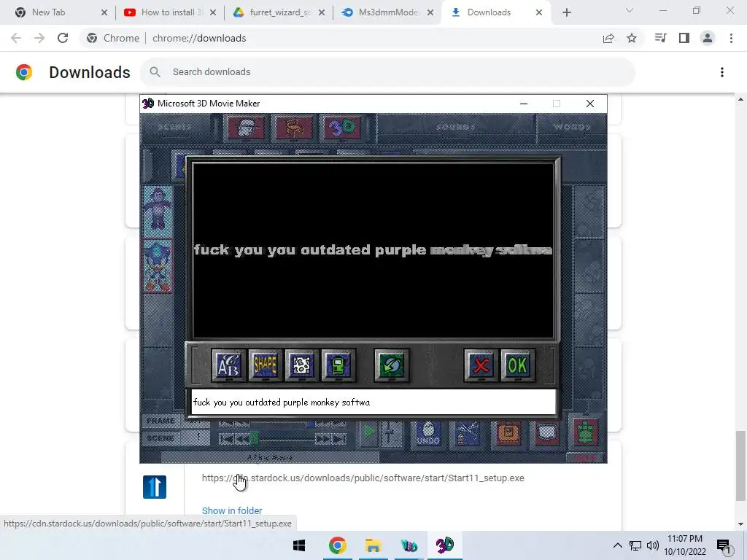Open the spotted texture chooser icon
This screenshot has height=560, width=747.
(x=301, y=365)
